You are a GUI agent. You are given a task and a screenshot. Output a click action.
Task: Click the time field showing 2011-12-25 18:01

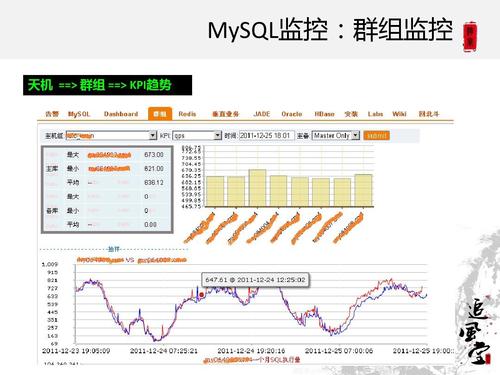267,135
